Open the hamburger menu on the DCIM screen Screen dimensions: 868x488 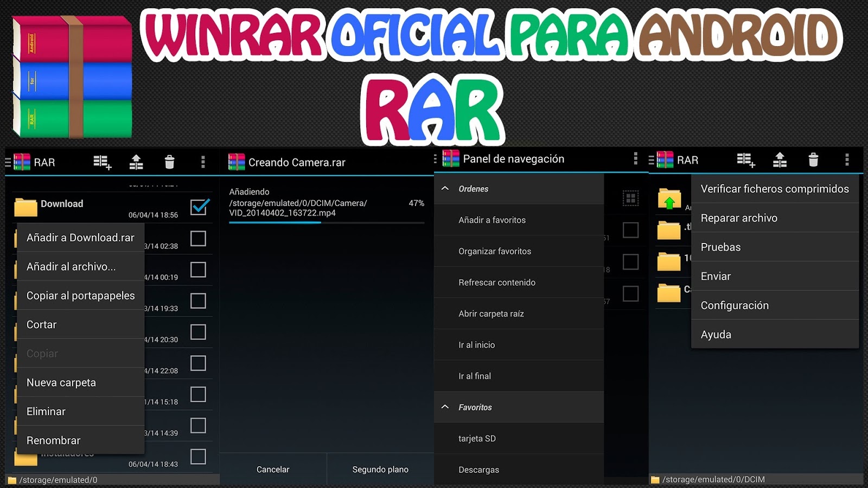pos(651,160)
